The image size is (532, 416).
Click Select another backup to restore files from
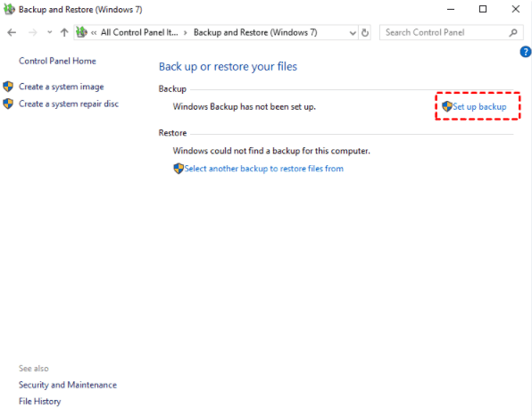click(263, 169)
